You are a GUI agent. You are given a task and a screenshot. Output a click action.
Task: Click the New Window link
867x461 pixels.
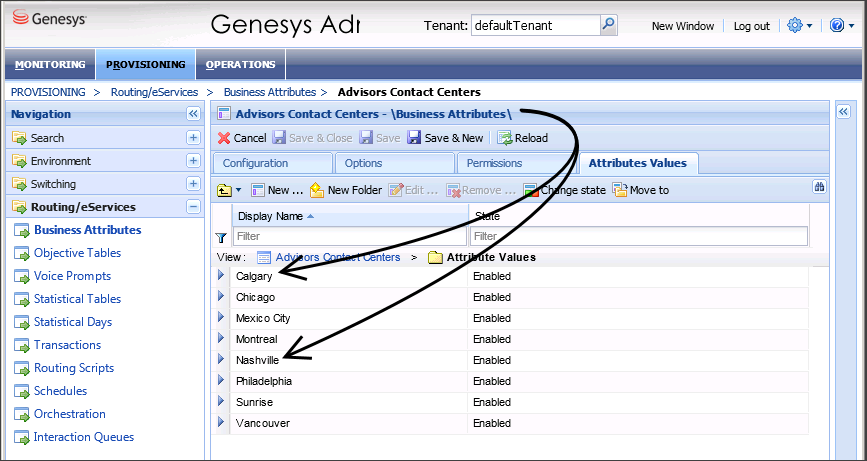683,26
